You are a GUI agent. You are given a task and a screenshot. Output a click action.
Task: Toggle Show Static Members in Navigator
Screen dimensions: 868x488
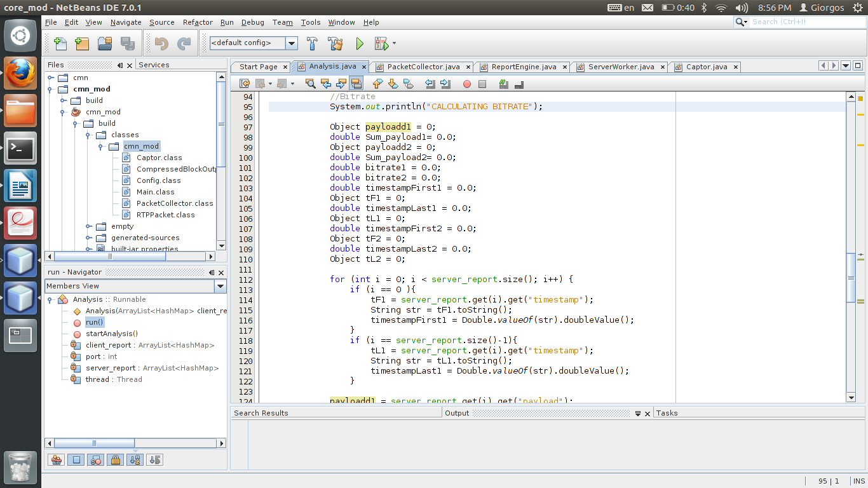[96, 459]
